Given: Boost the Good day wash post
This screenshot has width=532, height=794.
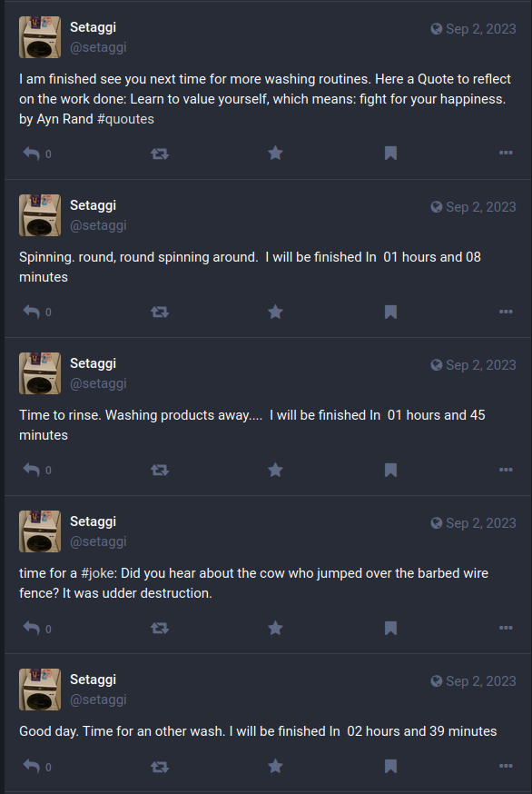Looking at the screenshot, I should tap(160, 766).
